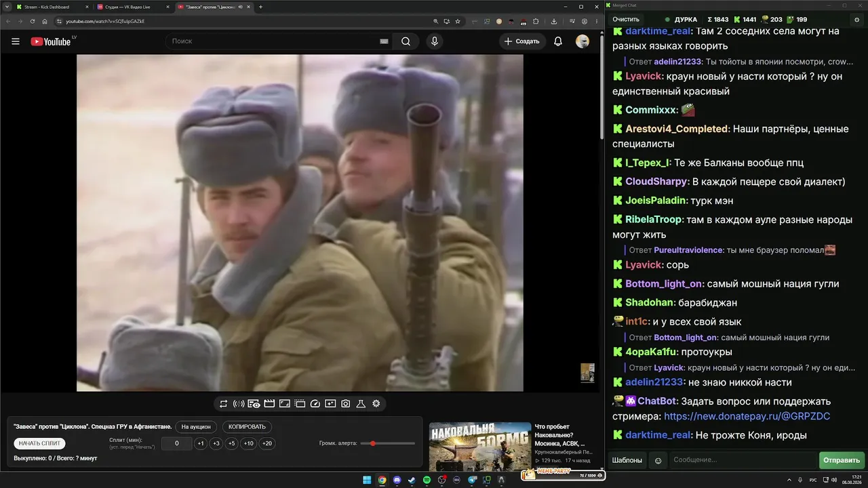Start voice search with the microphone icon

click(435, 41)
